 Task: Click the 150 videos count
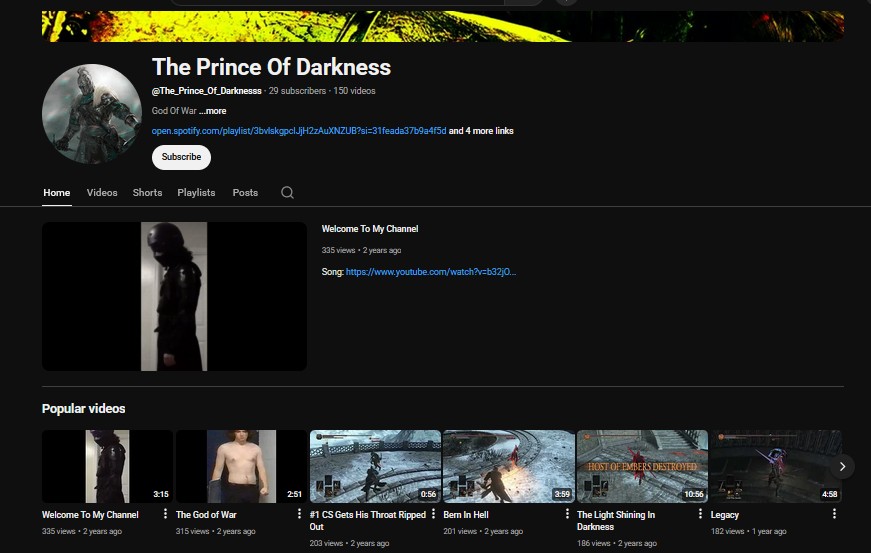[354, 91]
